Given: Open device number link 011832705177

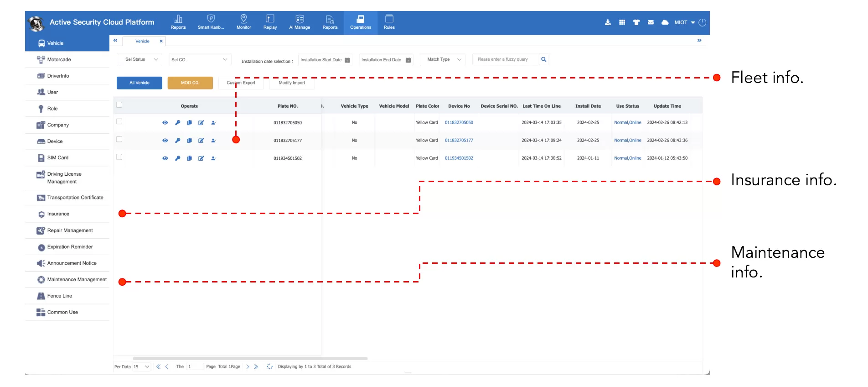Looking at the screenshot, I should click(x=459, y=141).
